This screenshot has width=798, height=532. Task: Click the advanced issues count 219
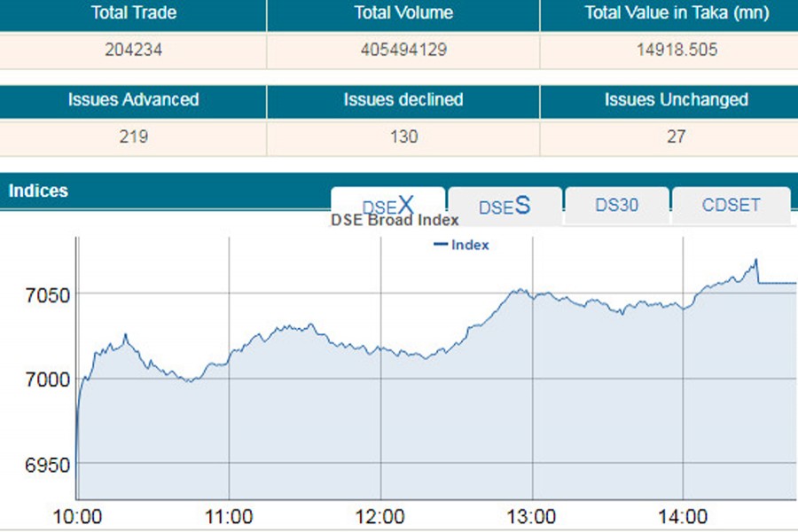tap(131, 137)
